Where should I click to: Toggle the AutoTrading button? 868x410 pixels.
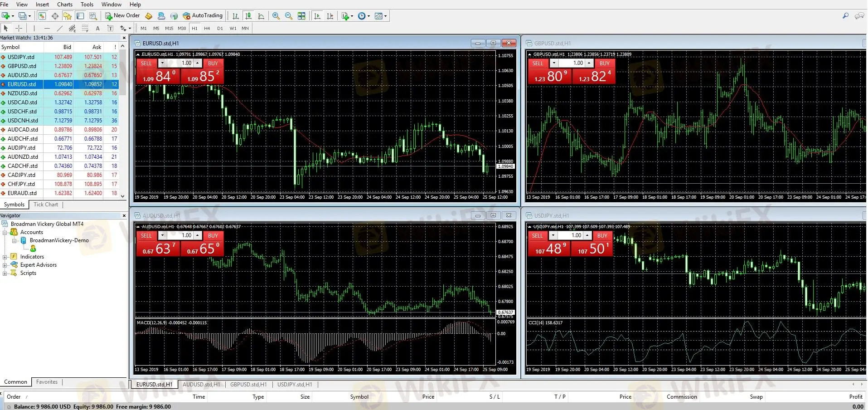coord(203,15)
